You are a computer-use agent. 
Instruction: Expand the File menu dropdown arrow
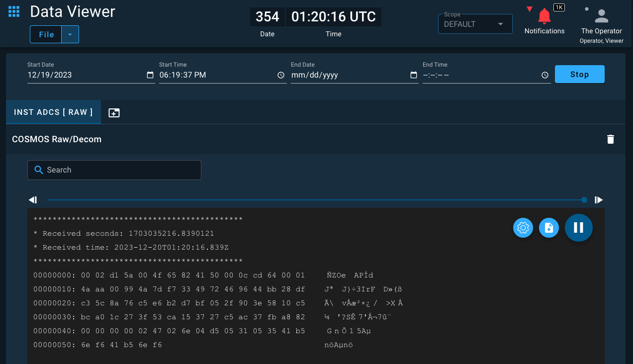tap(70, 34)
